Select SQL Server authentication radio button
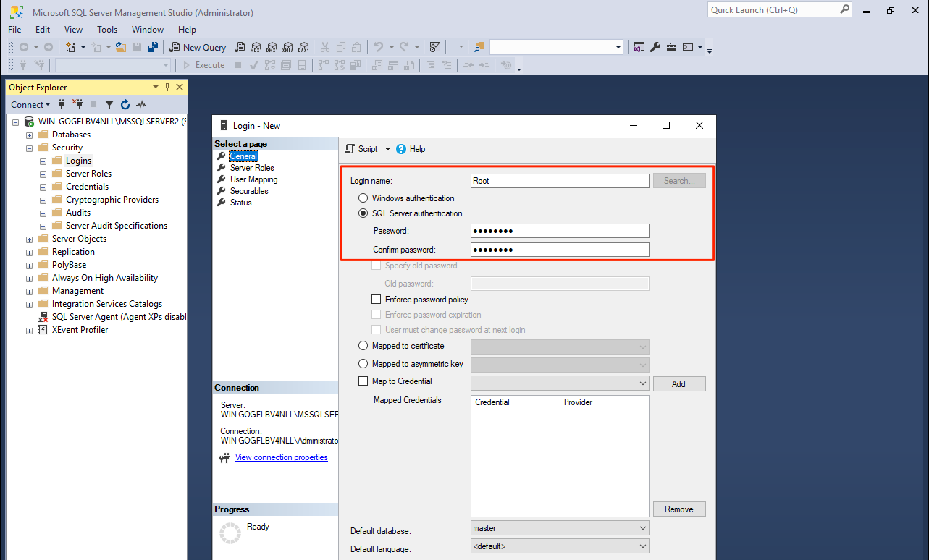Viewport: 929px width, 560px height. click(x=363, y=213)
